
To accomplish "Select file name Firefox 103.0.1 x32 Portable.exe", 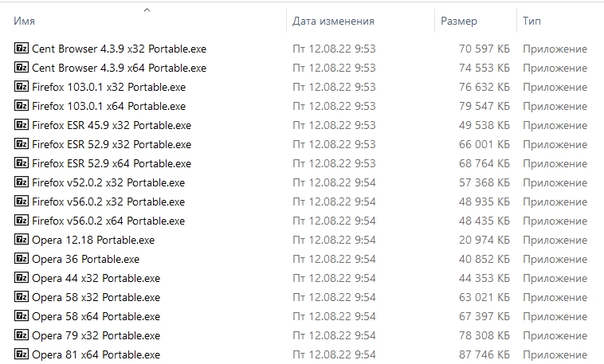I will (108, 87).
